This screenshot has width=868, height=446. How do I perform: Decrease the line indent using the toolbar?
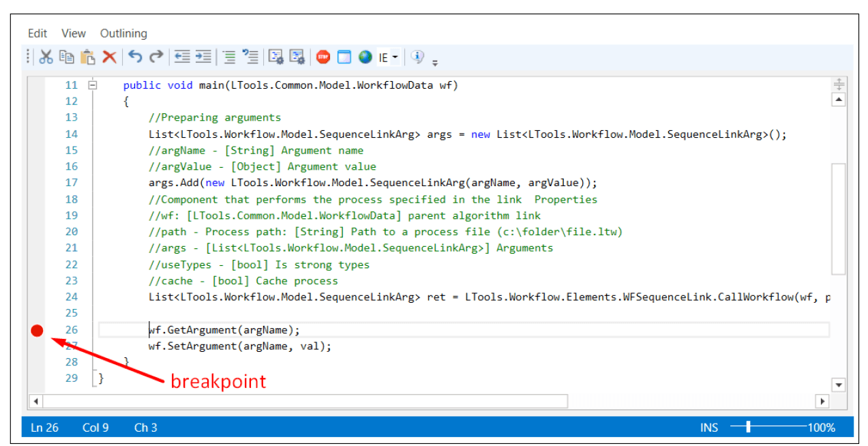click(182, 57)
